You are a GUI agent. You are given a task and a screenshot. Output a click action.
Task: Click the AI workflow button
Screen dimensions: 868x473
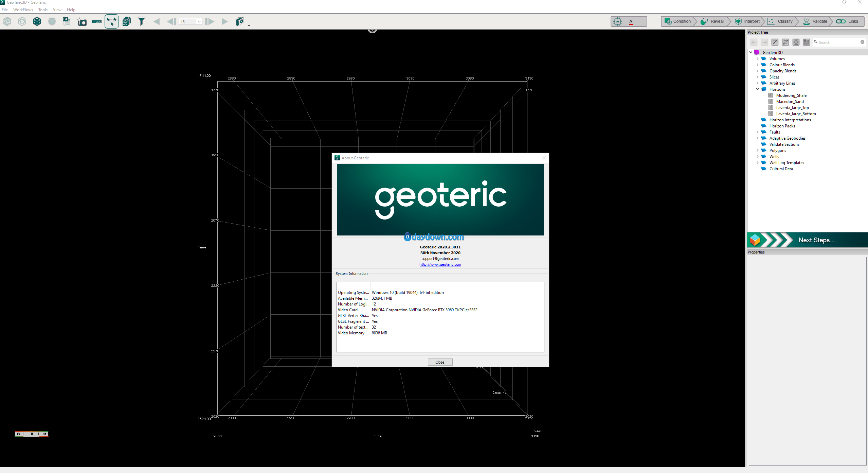click(x=629, y=21)
